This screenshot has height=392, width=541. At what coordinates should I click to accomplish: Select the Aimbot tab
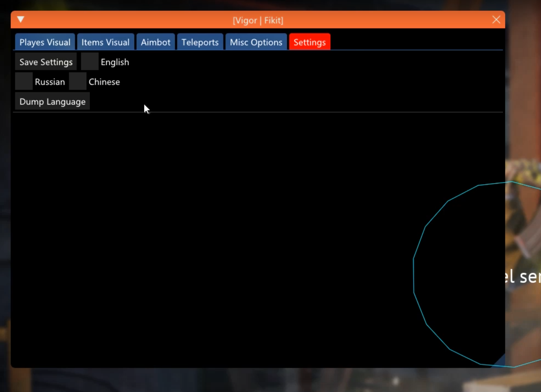(x=155, y=42)
